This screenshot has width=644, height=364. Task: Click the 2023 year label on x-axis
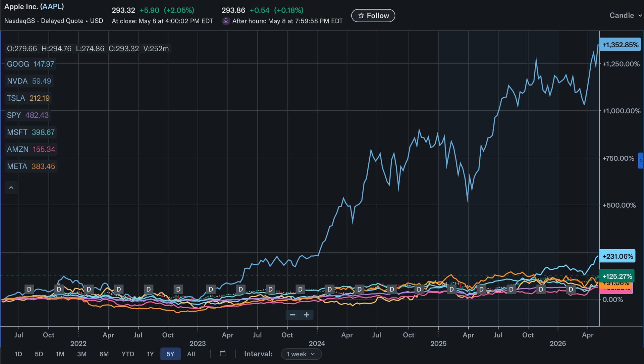[198, 344]
